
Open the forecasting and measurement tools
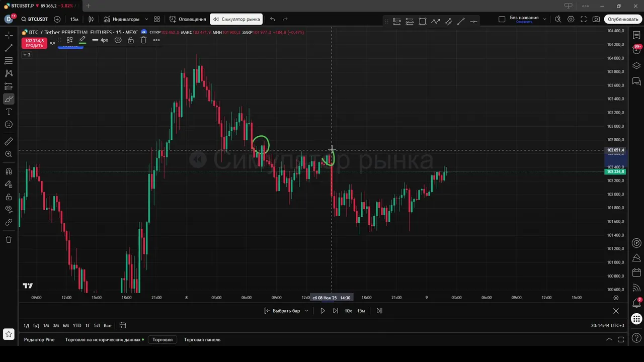point(9,86)
